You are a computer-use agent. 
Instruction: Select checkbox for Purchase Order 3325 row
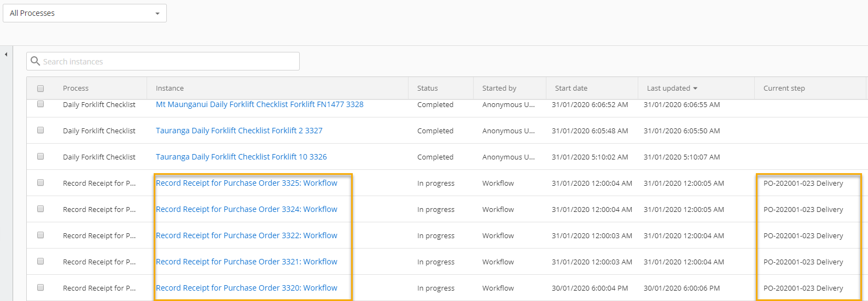point(40,183)
